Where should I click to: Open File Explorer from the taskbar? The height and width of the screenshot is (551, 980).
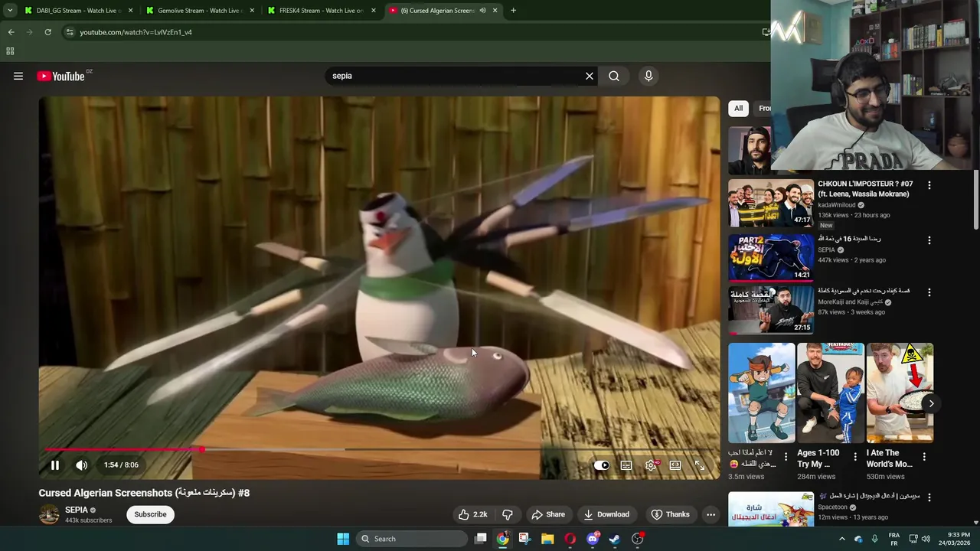[x=547, y=539]
